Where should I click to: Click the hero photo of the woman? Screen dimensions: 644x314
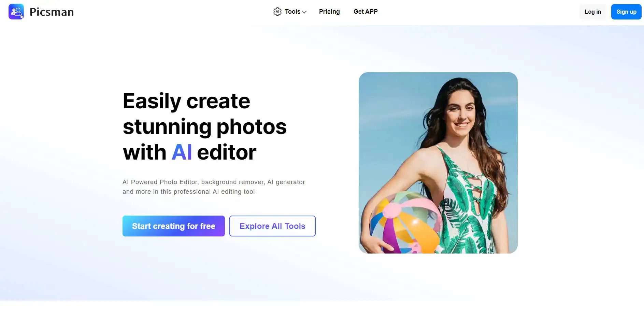[x=438, y=163]
